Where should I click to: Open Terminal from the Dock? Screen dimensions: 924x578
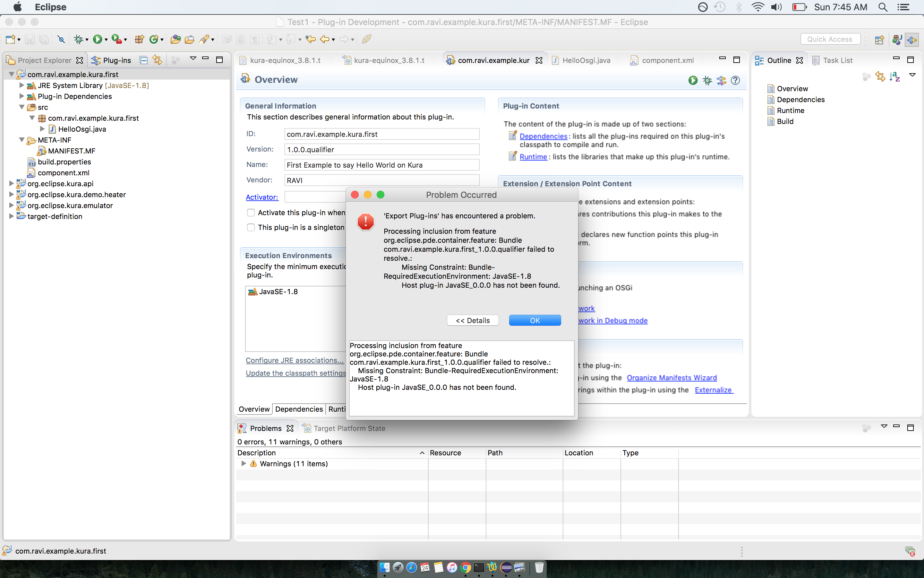pos(479,568)
